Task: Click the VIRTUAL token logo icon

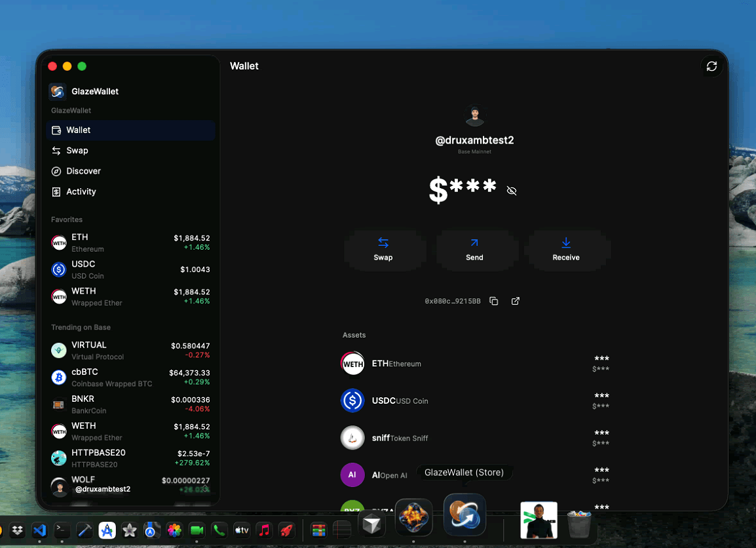Action: click(x=59, y=351)
